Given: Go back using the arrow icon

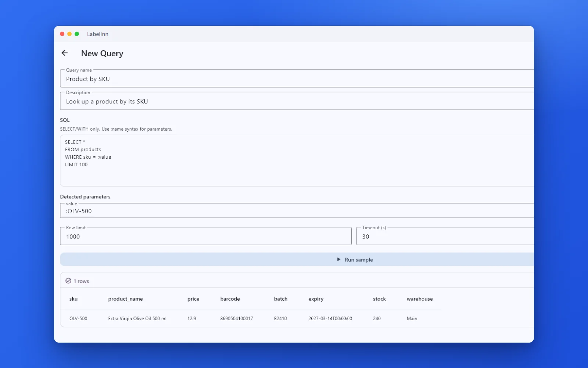Looking at the screenshot, I should coord(65,53).
